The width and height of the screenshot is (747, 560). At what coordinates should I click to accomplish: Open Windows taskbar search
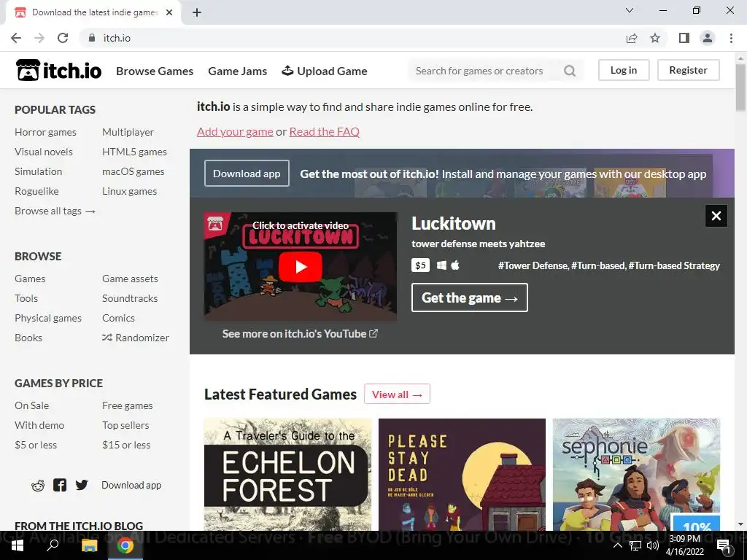click(53, 545)
